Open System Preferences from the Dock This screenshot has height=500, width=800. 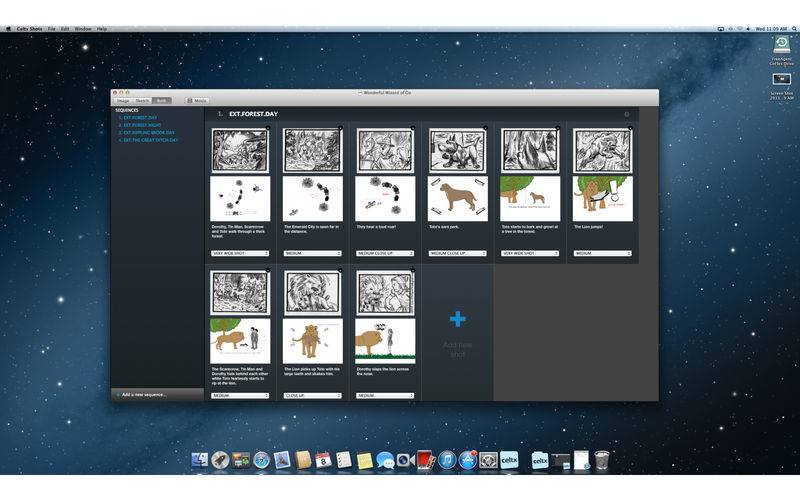(488, 460)
